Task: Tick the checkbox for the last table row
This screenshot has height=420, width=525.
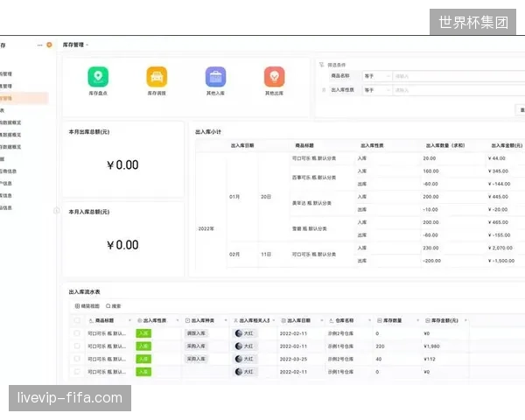Action: (x=77, y=372)
